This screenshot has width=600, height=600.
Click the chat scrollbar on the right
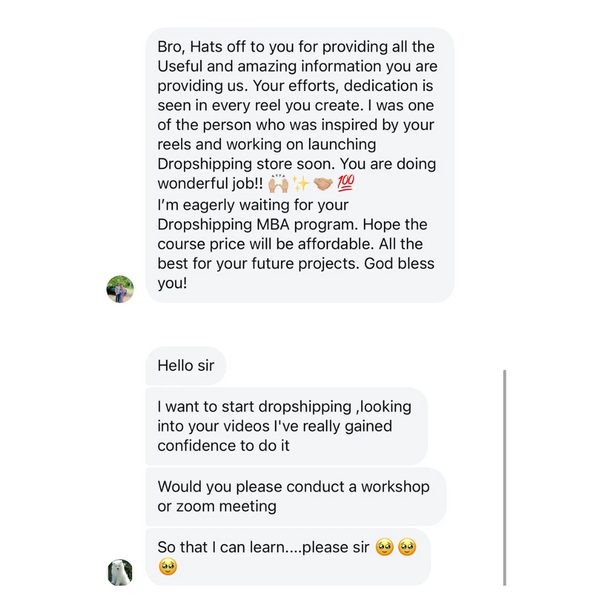click(x=504, y=477)
